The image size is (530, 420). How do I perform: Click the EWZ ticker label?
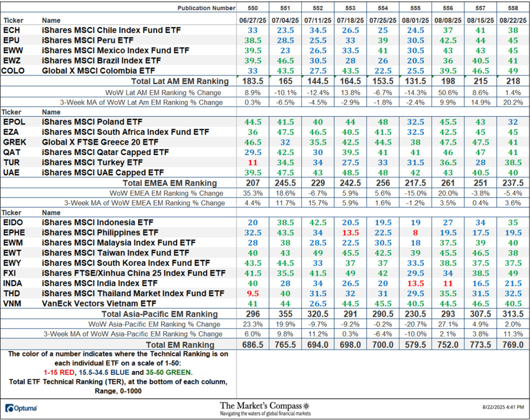pyautogui.click(x=12, y=61)
